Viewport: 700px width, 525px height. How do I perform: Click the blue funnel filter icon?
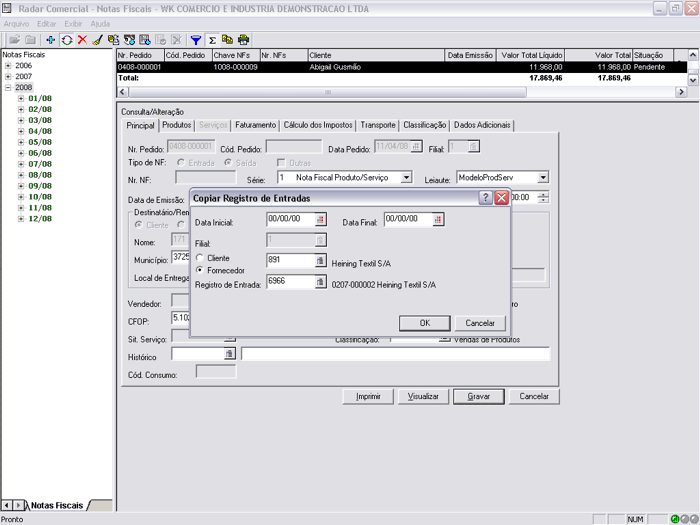point(196,40)
